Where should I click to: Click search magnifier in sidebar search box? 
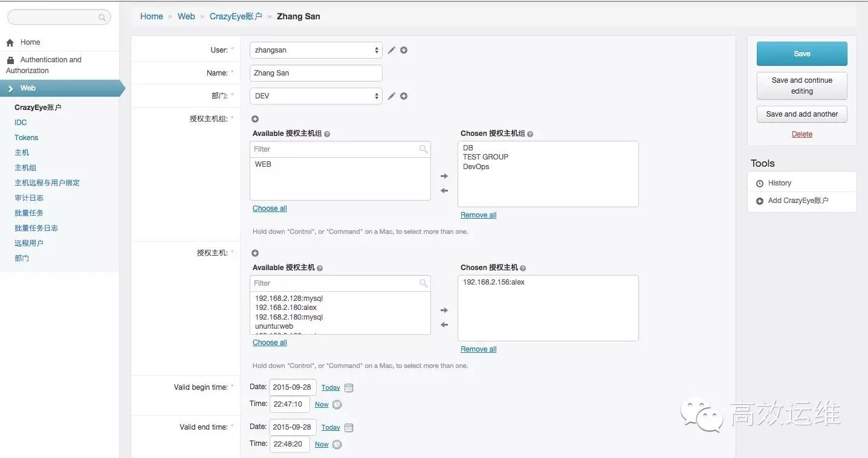click(102, 18)
